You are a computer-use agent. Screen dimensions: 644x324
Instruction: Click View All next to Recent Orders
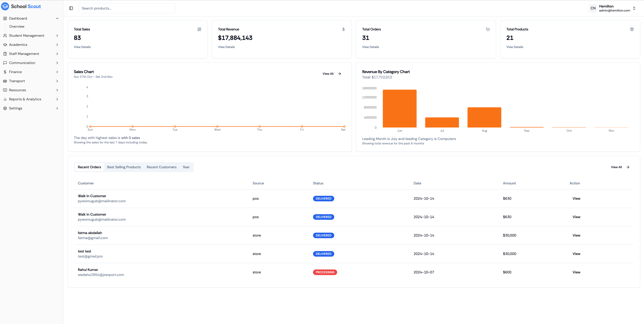[616, 167]
